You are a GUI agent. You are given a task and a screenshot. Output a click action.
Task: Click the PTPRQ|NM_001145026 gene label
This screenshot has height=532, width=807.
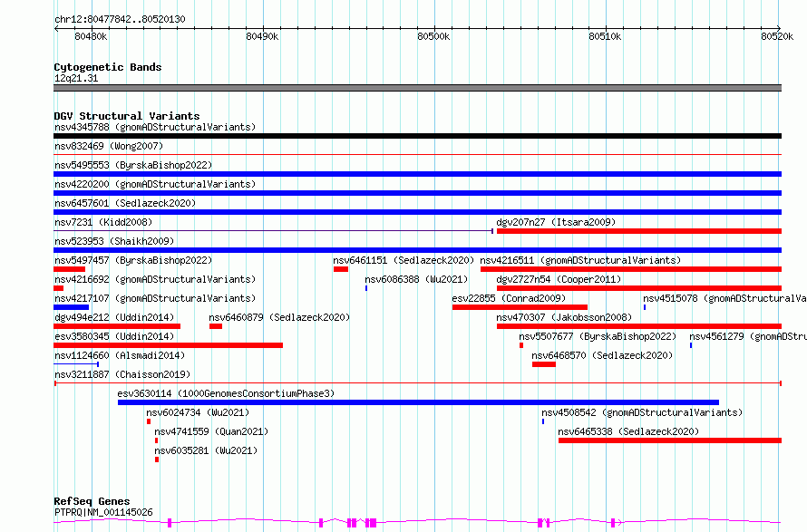point(103,512)
